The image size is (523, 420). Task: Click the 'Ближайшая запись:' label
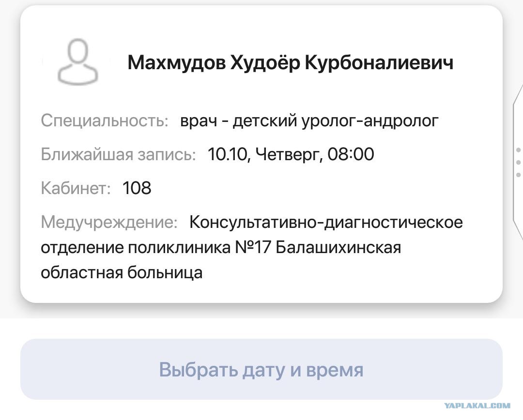[118, 154]
